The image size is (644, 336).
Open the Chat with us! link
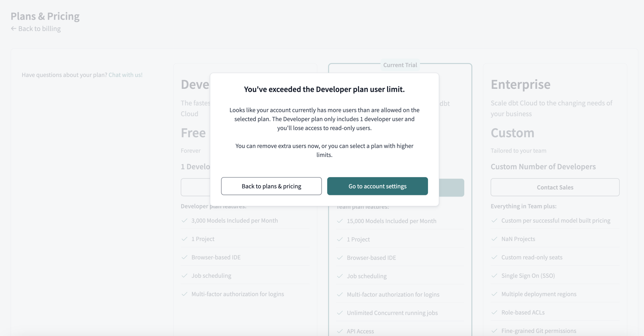125,75
